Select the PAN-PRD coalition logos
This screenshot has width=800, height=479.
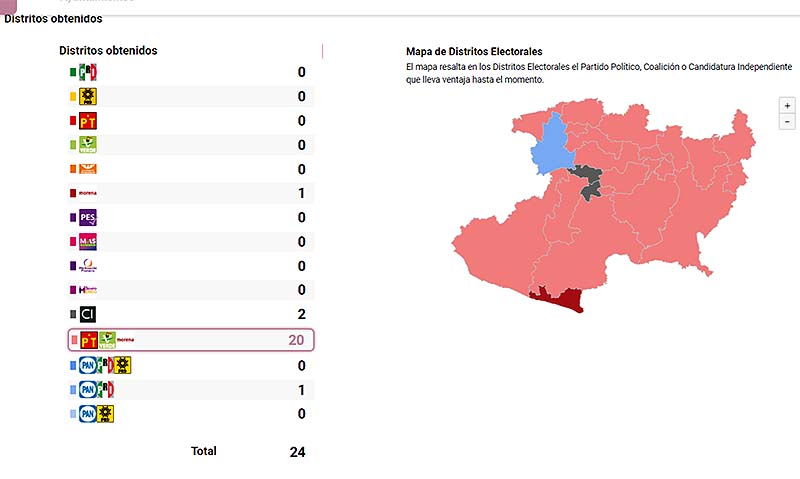click(97, 413)
